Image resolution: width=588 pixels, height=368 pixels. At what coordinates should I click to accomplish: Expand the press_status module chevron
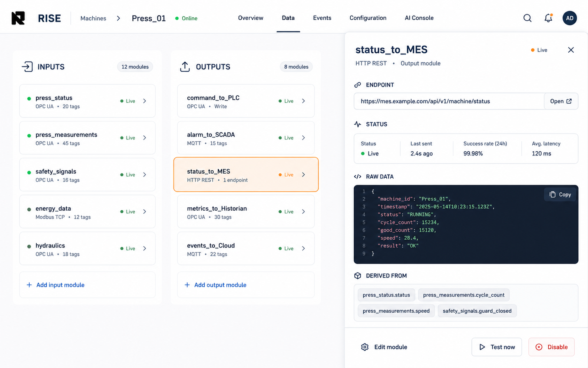(145, 101)
